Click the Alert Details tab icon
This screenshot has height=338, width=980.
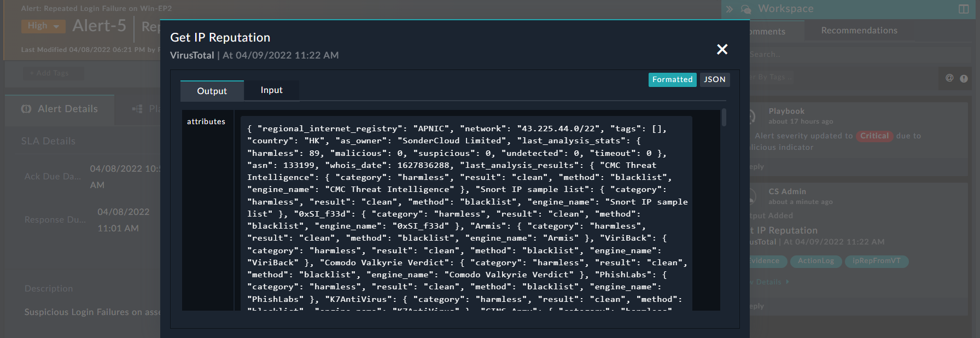(26, 109)
